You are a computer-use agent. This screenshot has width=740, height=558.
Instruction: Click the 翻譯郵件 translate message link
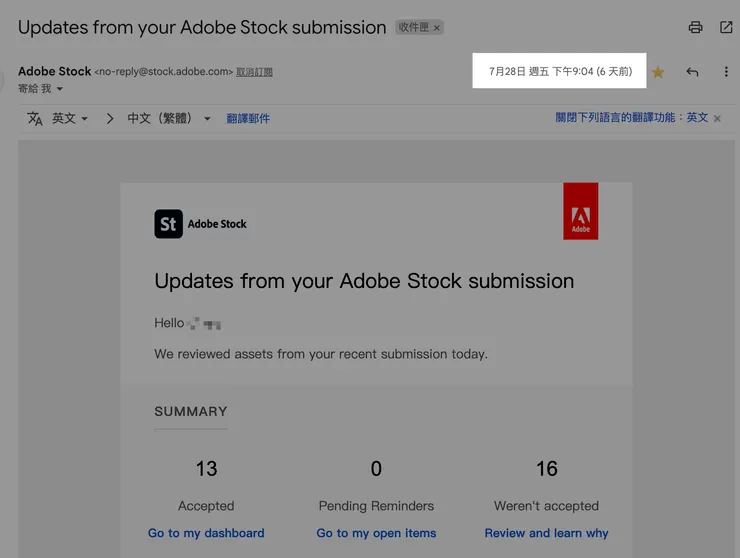tap(248, 118)
